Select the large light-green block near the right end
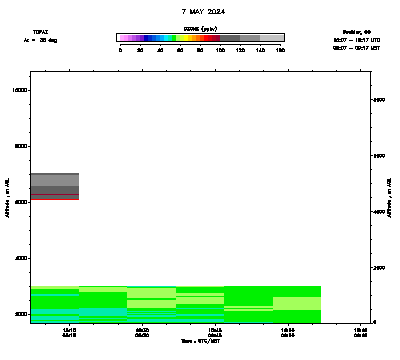The image size is (400, 360). coord(297,303)
